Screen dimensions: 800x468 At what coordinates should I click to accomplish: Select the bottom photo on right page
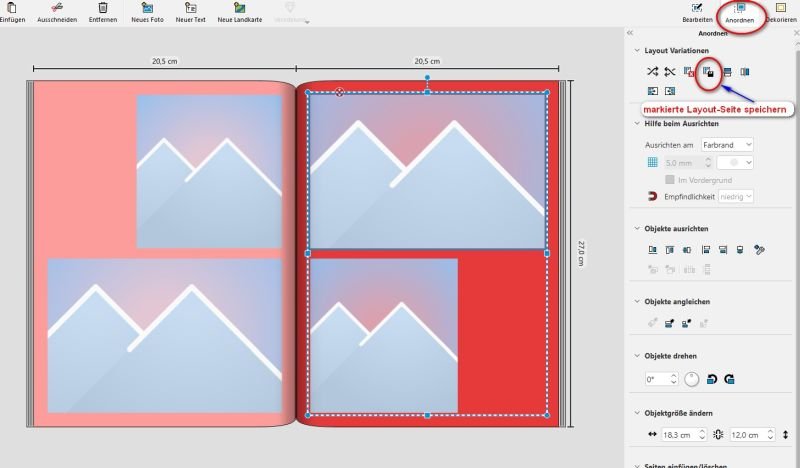coord(384,336)
